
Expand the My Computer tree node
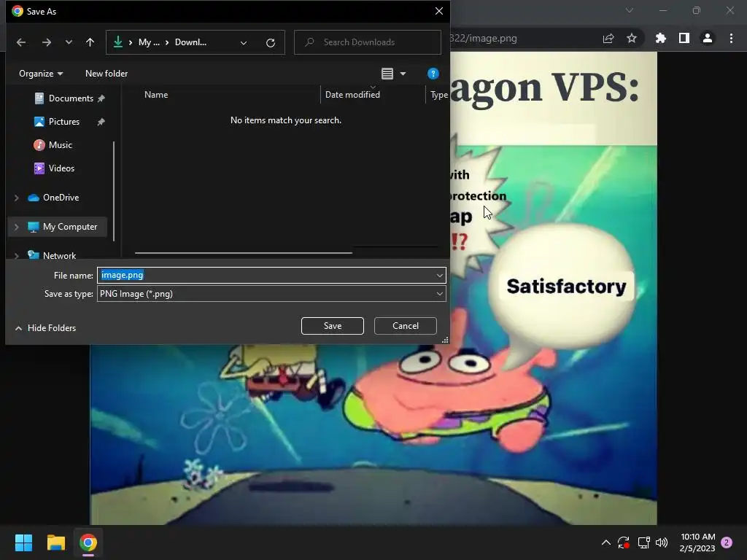(17, 227)
